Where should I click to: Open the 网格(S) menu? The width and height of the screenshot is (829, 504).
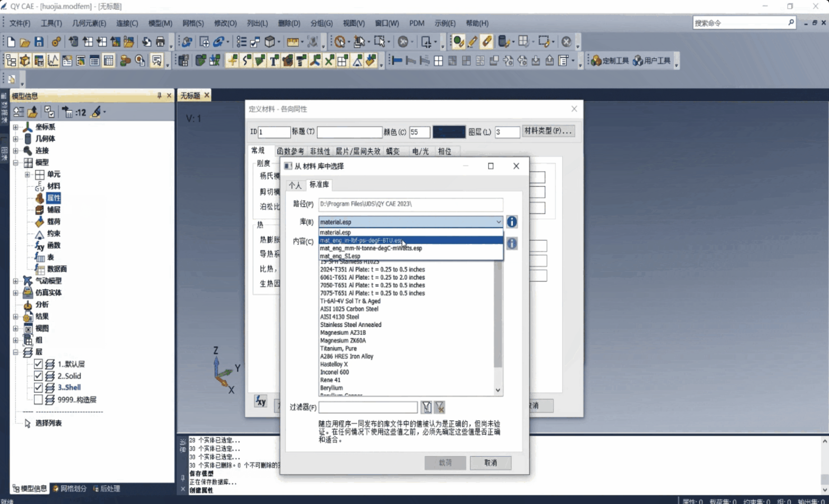point(193,23)
